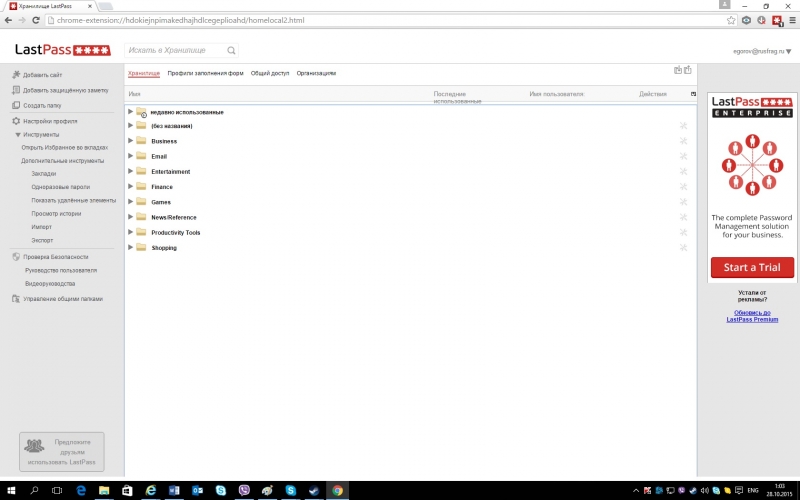Click the LastPass extension icon in Chrome toolbar

pyautogui.click(x=777, y=20)
